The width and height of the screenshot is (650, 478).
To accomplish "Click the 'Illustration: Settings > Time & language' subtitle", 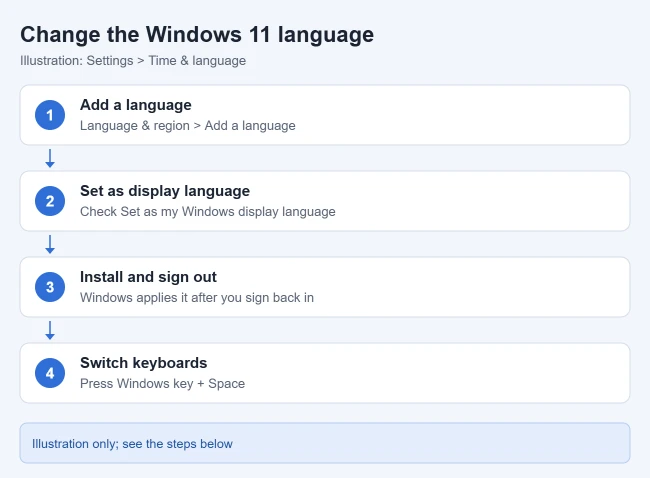I will pos(133,61).
